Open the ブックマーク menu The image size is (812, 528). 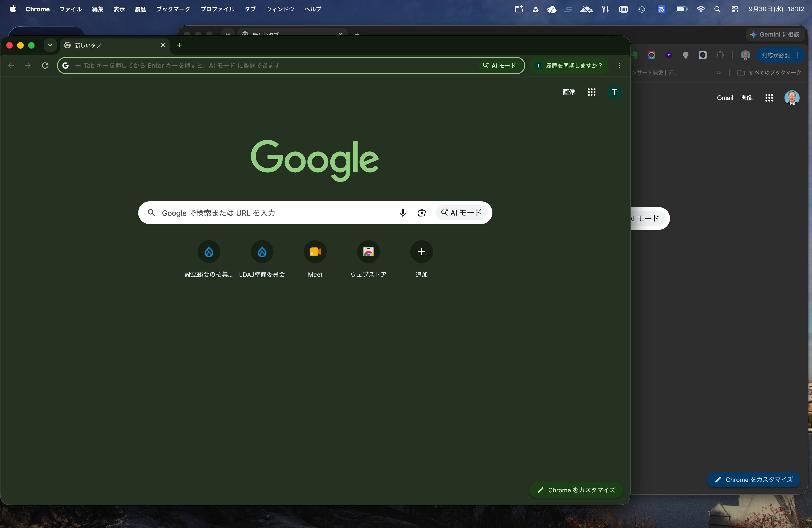(x=173, y=9)
